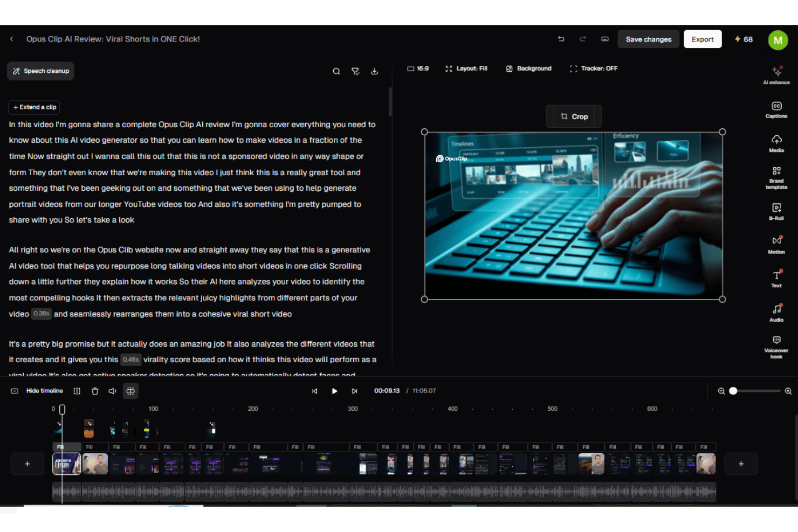Viewport: 798px width, 532px height.
Task: Open the Audio panel
Action: coord(776,313)
